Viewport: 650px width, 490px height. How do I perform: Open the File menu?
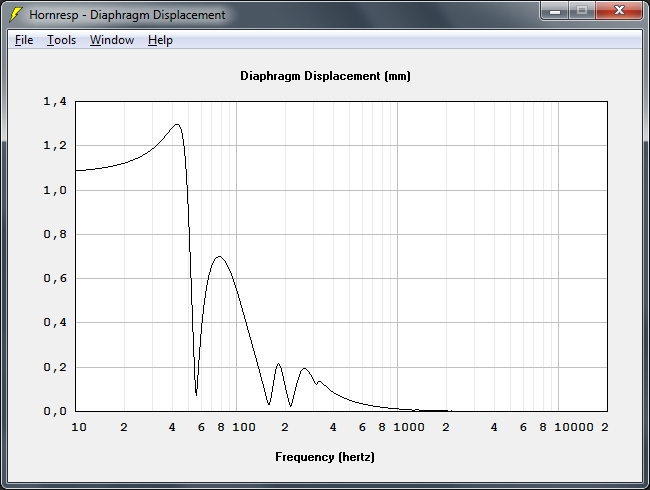[x=24, y=40]
